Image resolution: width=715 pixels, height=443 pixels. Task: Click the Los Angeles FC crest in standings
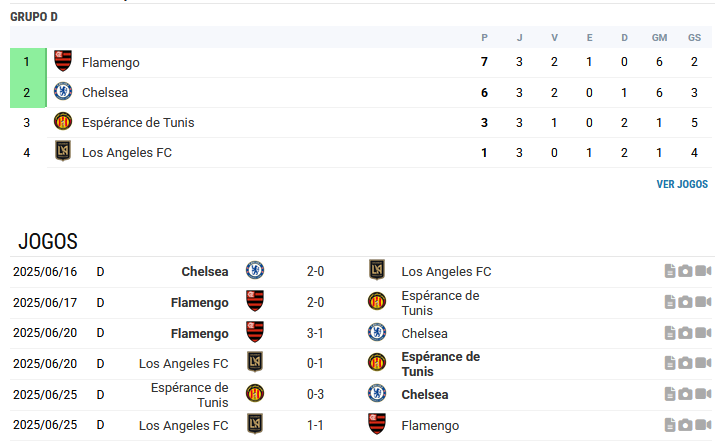(x=63, y=151)
